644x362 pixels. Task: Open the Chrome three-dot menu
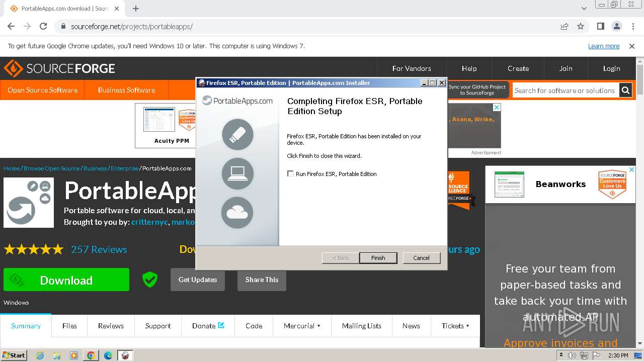(632, 26)
